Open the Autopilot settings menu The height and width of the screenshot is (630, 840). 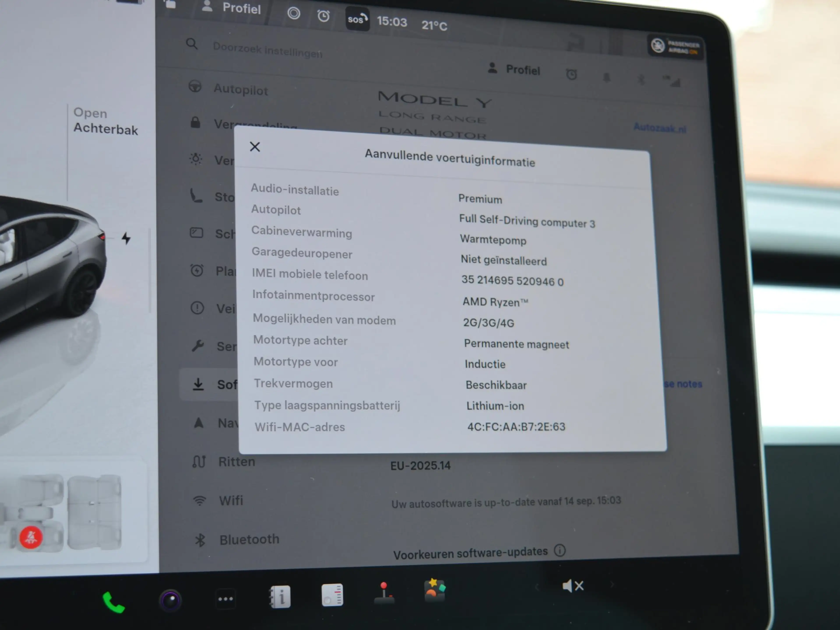click(229, 89)
